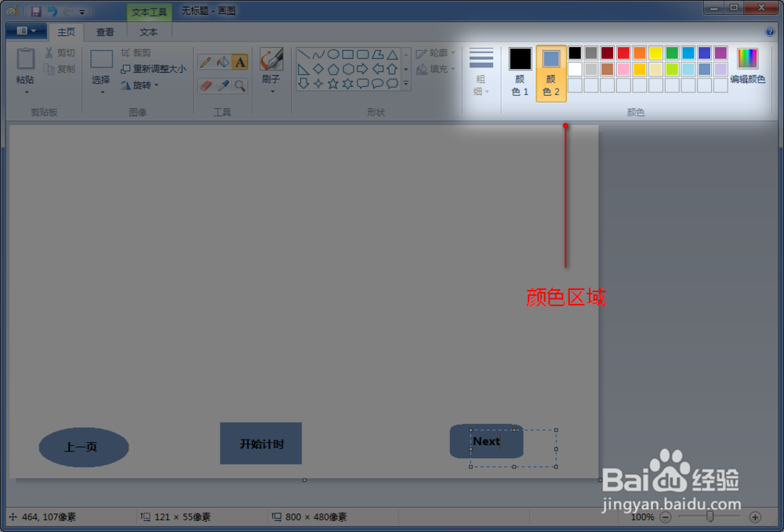Click the Copy (复制) button
784x532 pixels.
coord(60,69)
